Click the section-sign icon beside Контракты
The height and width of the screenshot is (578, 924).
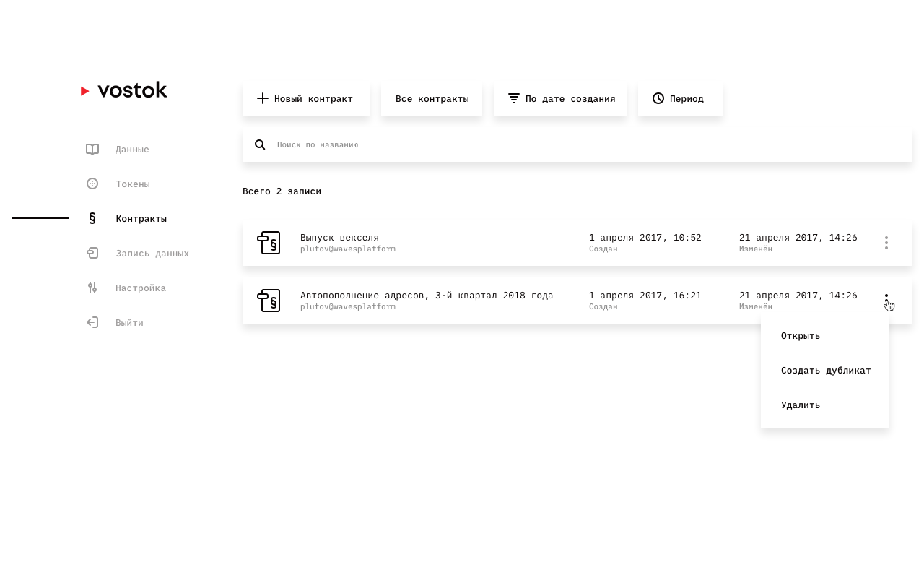92,218
